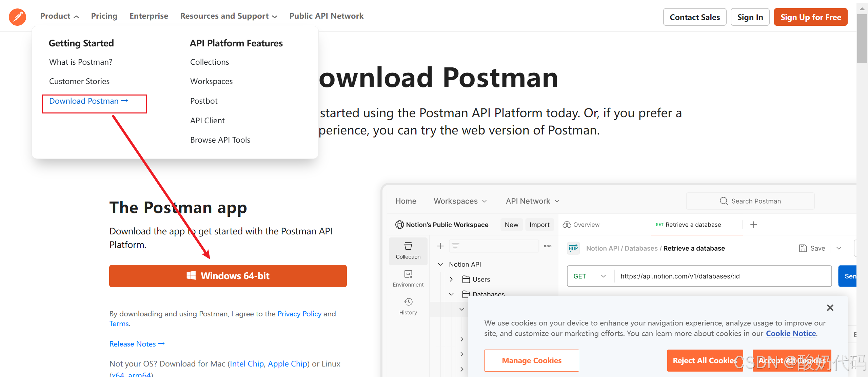Screen dimensions: 868x377
Task: Expand the Users folder under Notion API
Action: [x=451, y=279]
